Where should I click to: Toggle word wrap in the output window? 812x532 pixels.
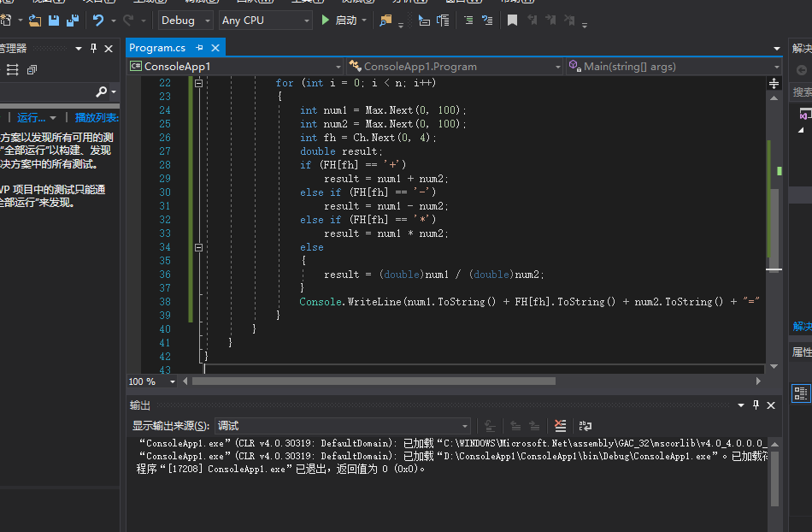point(585,426)
